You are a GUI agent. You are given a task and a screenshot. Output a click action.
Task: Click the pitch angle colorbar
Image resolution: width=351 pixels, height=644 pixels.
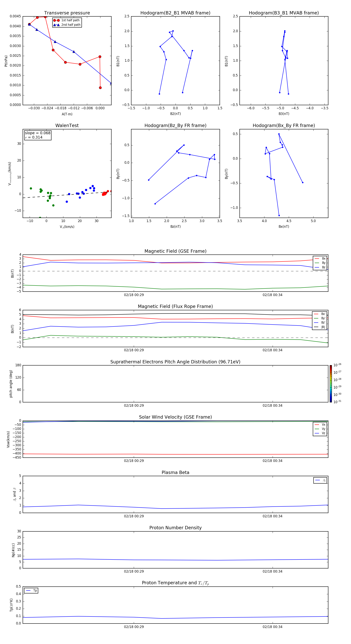(331, 384)
